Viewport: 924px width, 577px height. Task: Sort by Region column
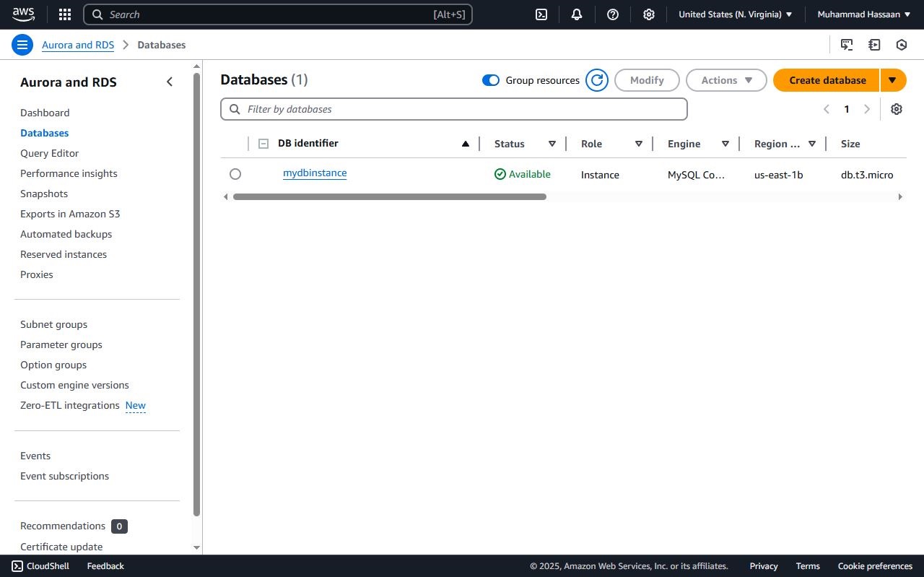(x=812, y=144)
